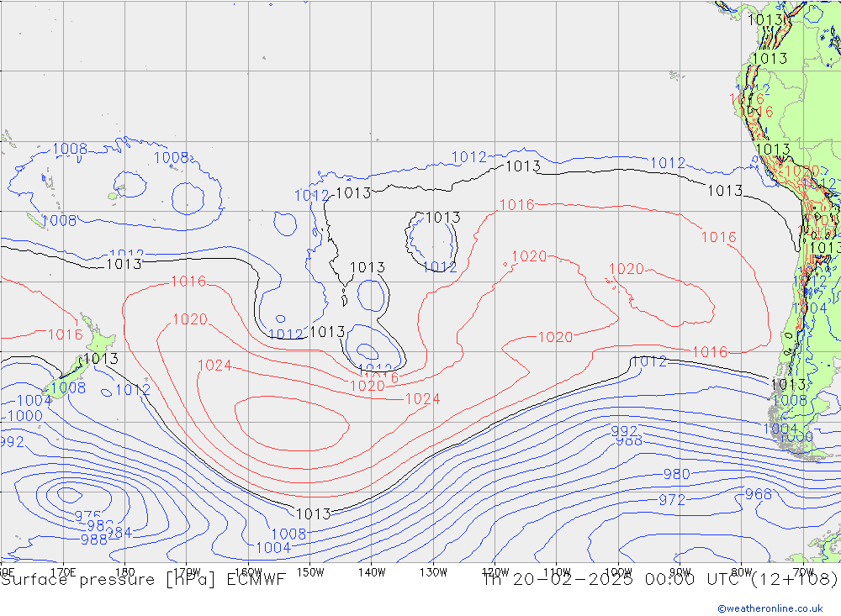Image resolution: width=841 pixels, height=616 pixels.
Task: Click the 110W longitude axis label
Action: pos(557,572)
